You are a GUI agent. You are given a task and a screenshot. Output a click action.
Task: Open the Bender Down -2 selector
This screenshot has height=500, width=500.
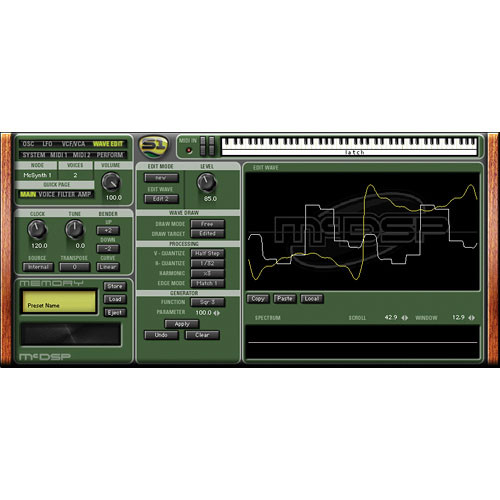tap(108, 249)
